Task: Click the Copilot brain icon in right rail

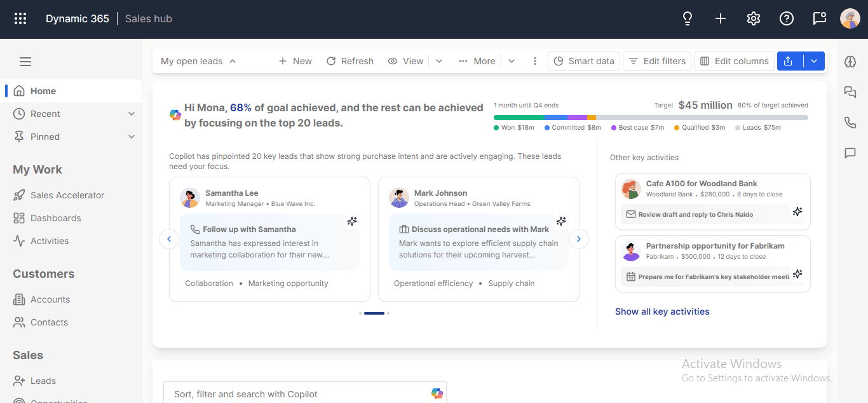Action: point(850,62)
